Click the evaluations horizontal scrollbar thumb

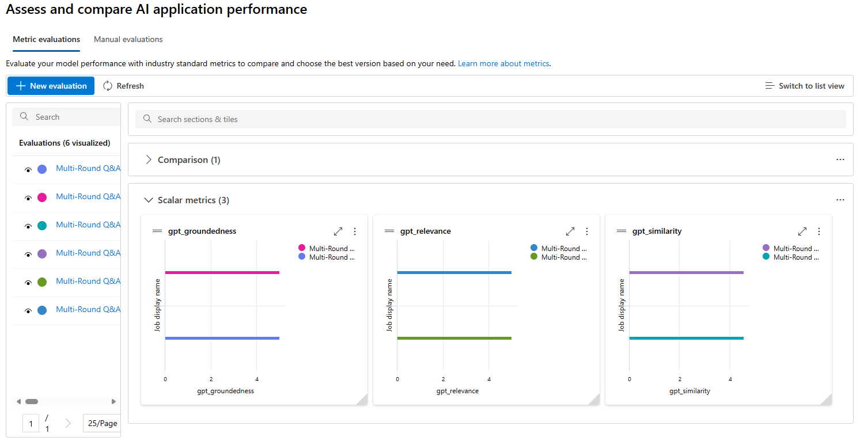click(x=32, y=401)
